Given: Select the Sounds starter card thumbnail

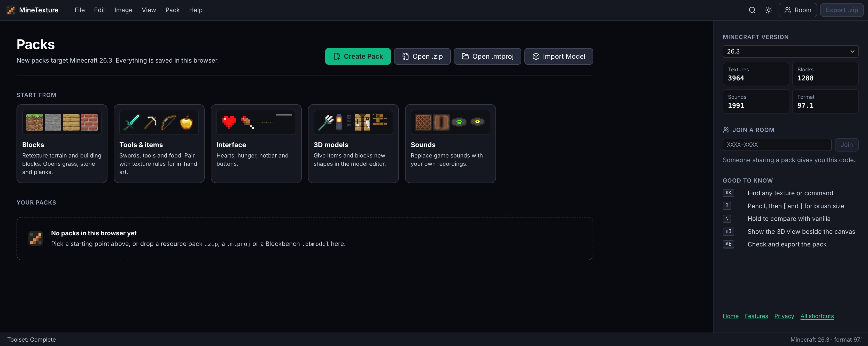Looking at the screenshot, I should (451, 122).
